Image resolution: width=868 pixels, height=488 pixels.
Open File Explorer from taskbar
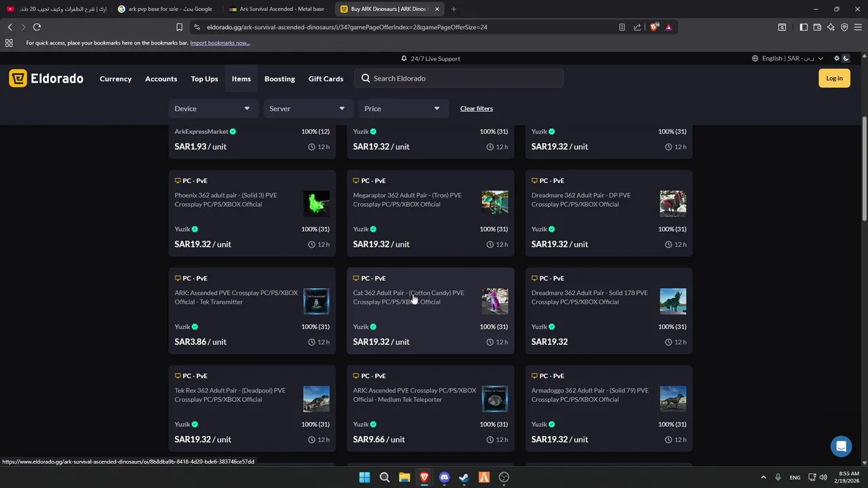[x=404, y=477]
